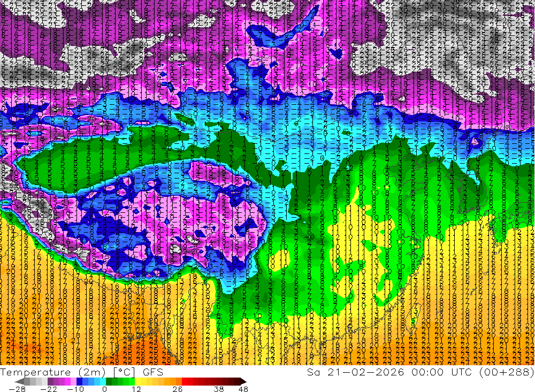Screen dimensions: 535x392
Task: Pick the yellow legend swatch at 12
Action: point(137,381)
